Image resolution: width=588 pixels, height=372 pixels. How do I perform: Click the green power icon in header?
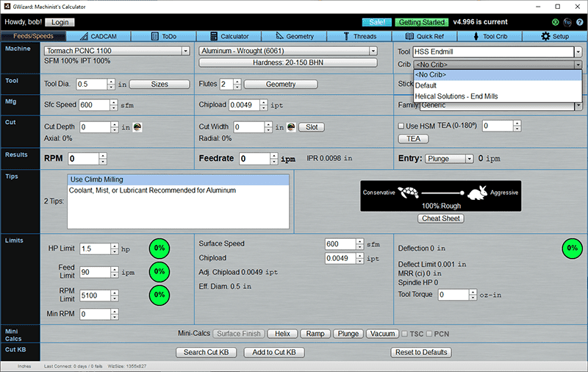pos(556,22)
